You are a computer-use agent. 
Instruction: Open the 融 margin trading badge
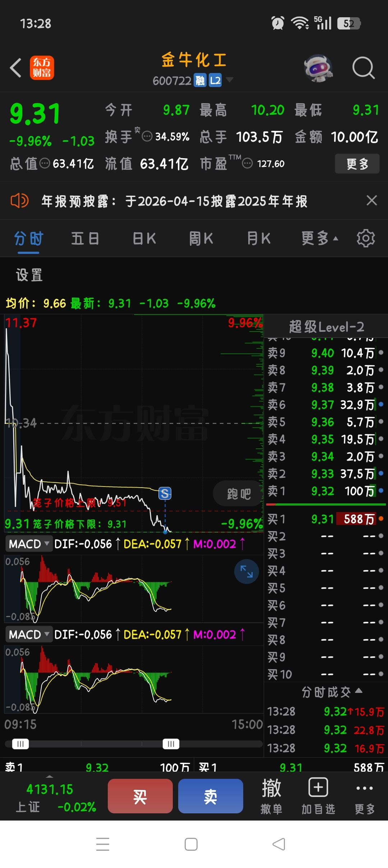(x=200, y=81)
